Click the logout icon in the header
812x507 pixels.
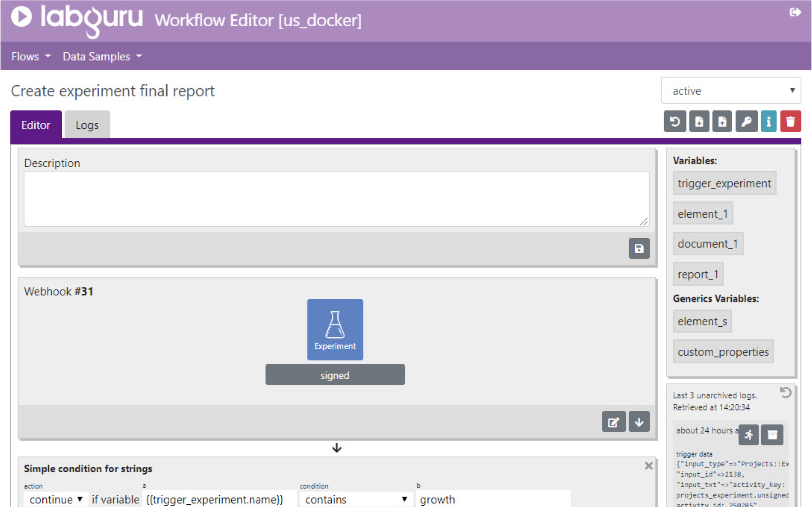[795, 13]
